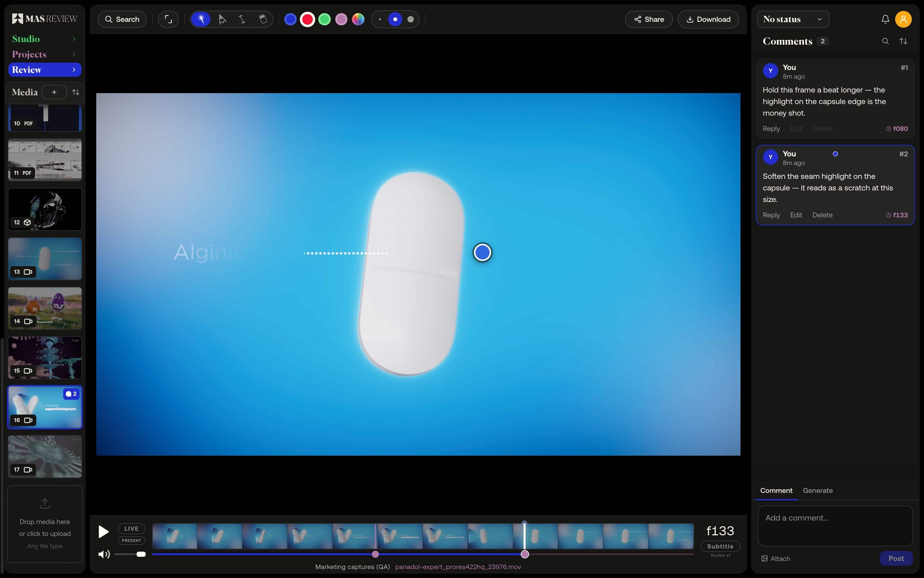Switch to the Generate tab
Viewport: 924px width, 578px height.
(x=817, y=490)
